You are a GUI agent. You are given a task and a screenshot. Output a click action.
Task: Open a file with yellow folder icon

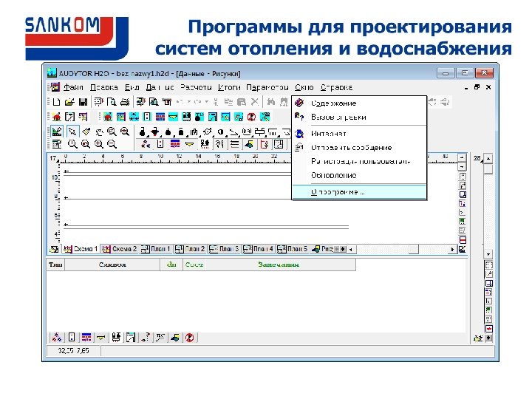[69, 102]
